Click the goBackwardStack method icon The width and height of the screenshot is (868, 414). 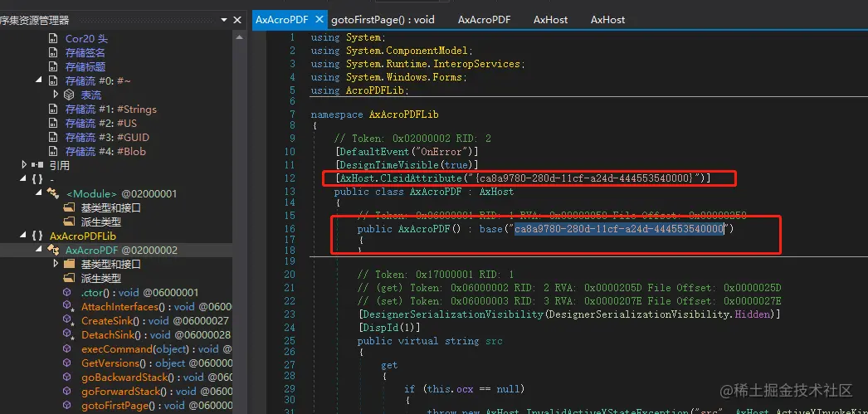coord(67,377)
